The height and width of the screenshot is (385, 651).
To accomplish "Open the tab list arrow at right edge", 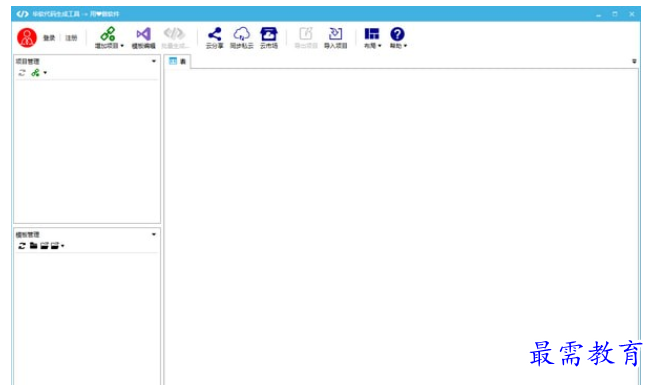I will click(x=634, y=61).
